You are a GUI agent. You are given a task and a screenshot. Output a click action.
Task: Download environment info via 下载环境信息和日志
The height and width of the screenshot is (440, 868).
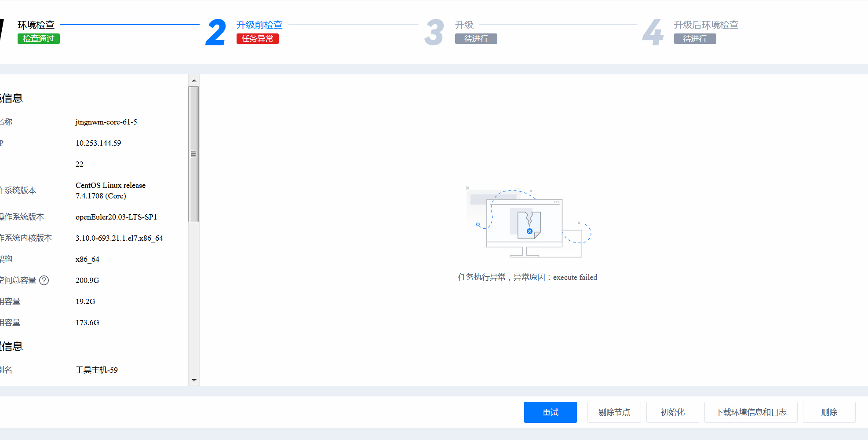751,412
